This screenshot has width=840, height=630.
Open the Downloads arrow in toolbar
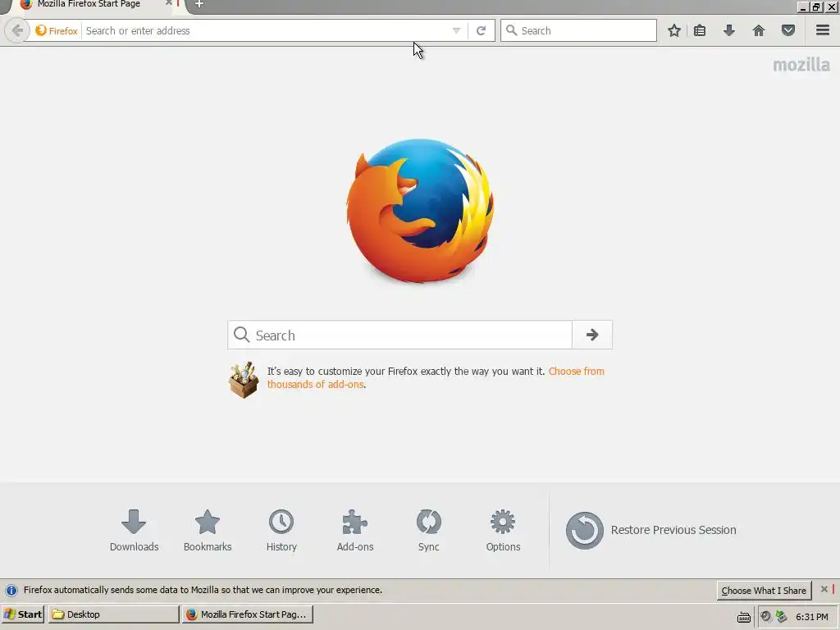tap(729, 30)
